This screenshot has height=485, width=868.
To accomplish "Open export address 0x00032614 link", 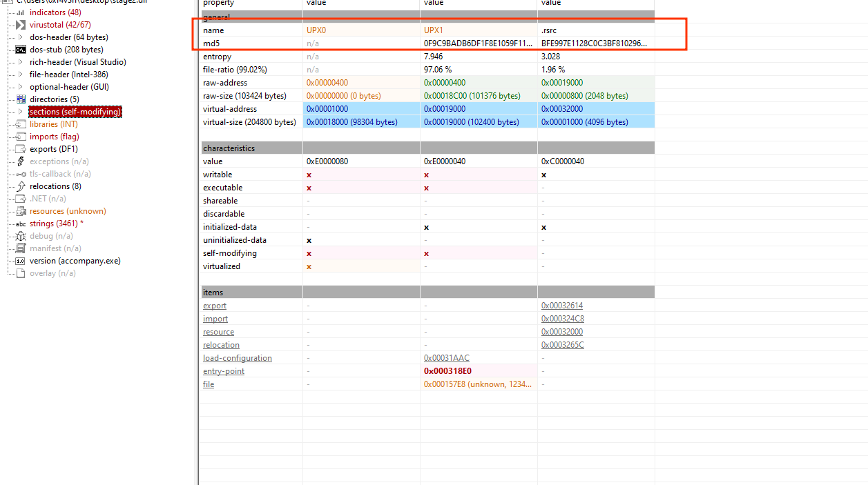I will click(562, 306).
